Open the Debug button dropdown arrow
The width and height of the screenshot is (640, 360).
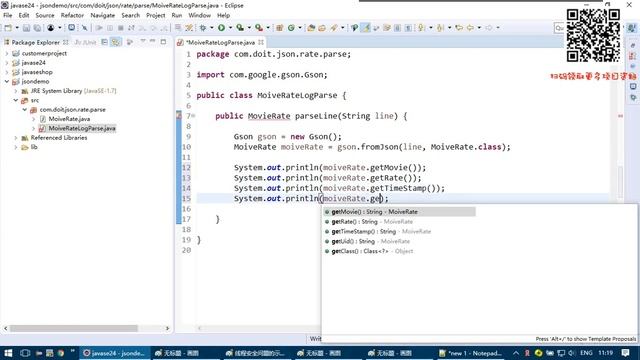coord(211,28)
